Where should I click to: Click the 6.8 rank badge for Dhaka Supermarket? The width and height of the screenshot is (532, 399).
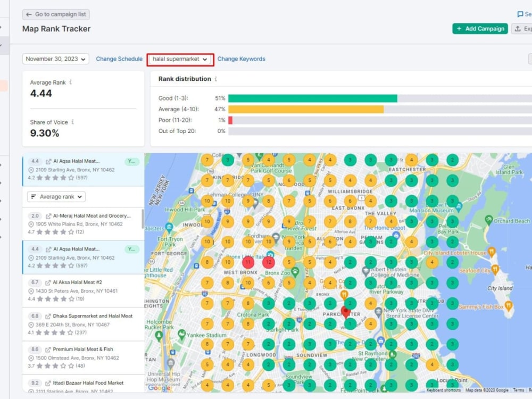35,316
